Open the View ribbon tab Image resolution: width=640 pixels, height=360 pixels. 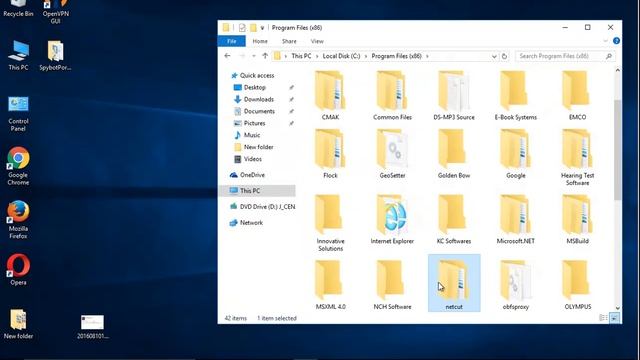coord(317,41)
